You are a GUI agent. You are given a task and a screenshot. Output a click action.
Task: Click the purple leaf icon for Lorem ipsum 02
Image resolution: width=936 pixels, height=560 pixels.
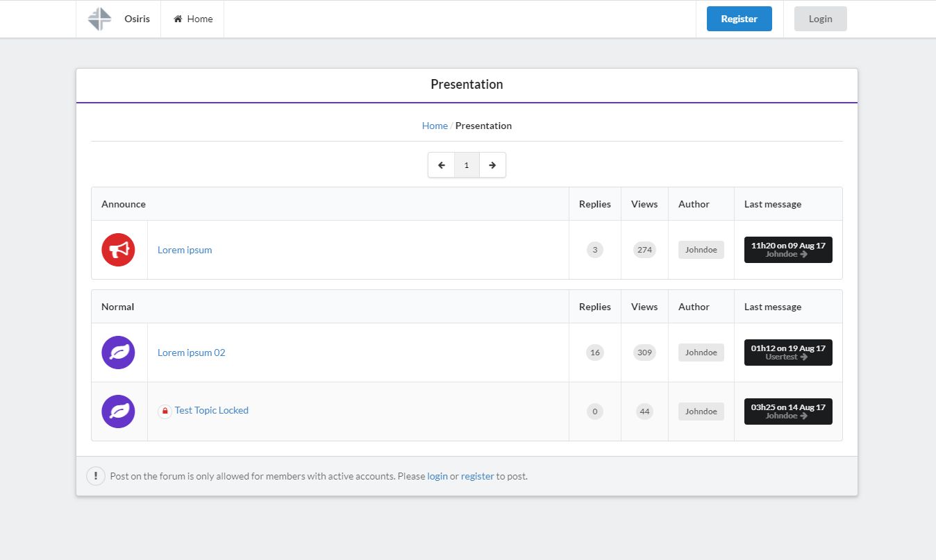tap(118, 353)
